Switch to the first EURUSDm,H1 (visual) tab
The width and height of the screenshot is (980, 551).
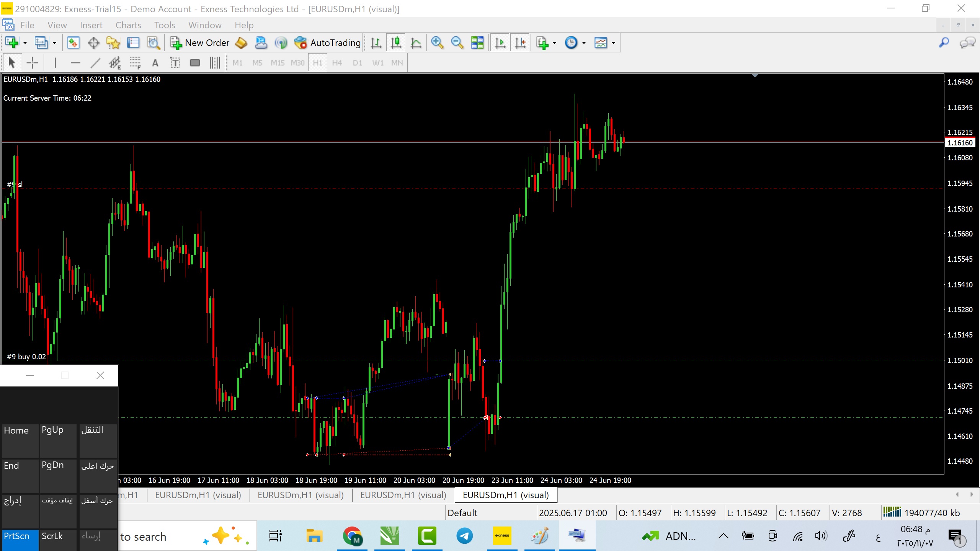coord(198,495)
